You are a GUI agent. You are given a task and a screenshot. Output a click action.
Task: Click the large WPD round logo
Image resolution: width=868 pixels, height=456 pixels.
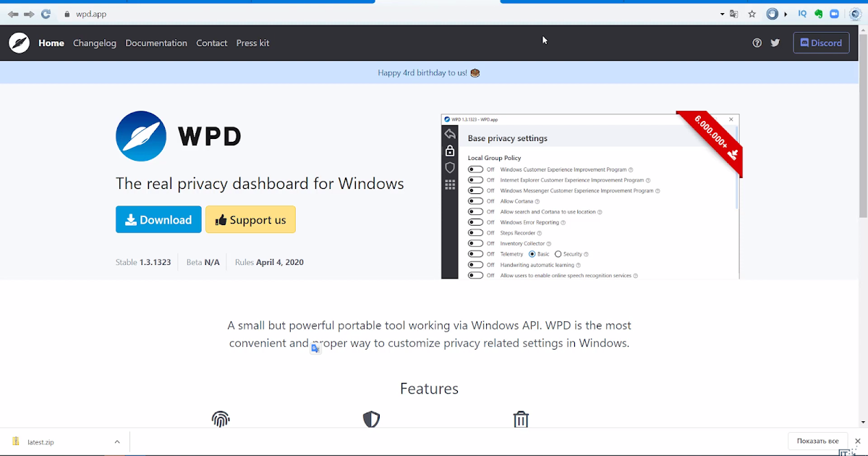[141, 136]
